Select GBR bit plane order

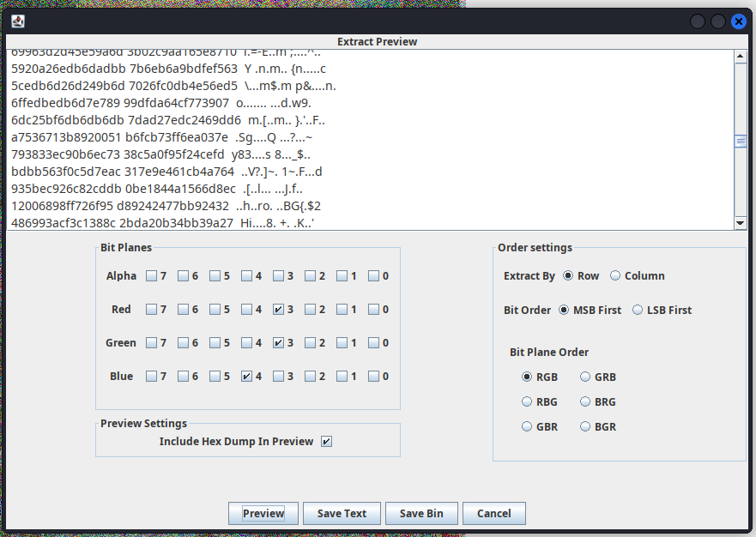[x=527, y=427]
